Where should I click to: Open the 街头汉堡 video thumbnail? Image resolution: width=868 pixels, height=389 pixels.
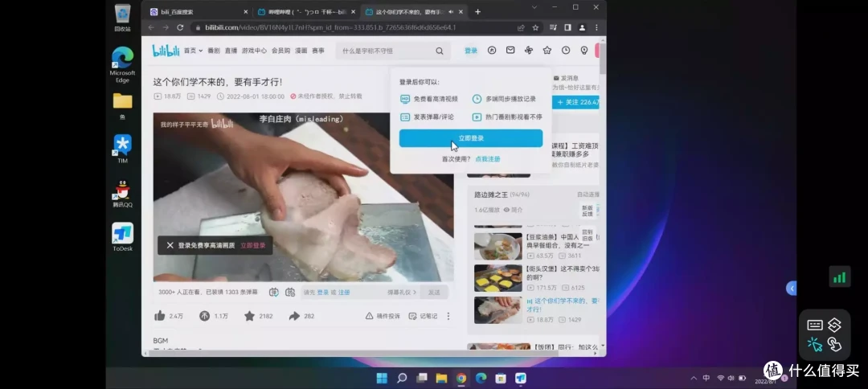497,278
